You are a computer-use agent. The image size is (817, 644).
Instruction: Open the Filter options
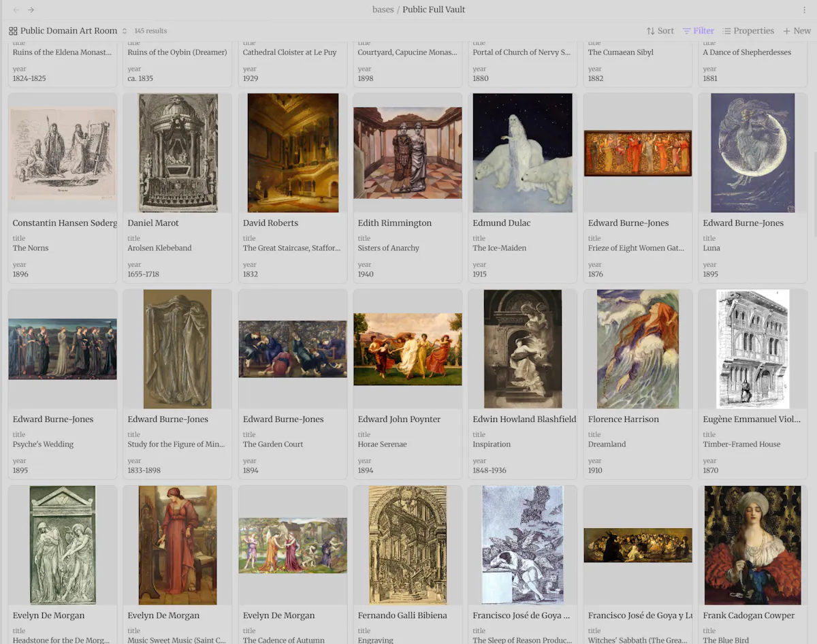click(x=699, y=31)
